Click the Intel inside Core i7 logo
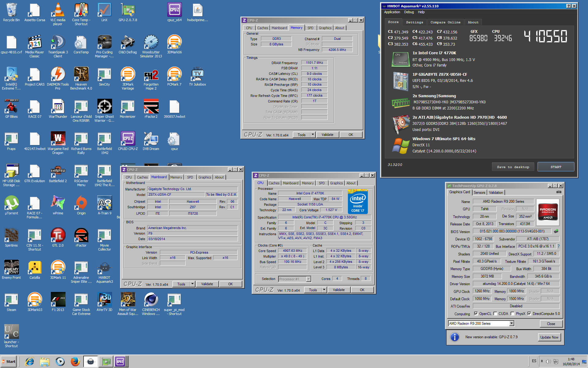Image resolution: width=588 pixels, height=368 pixels. (358, 202)
